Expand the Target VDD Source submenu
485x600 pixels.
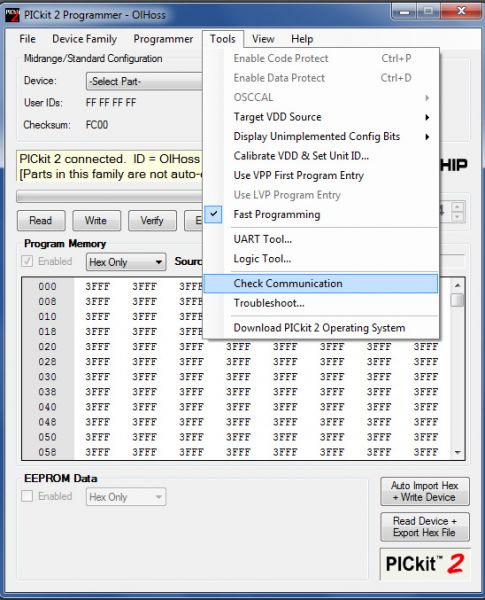tap(321, 117)
